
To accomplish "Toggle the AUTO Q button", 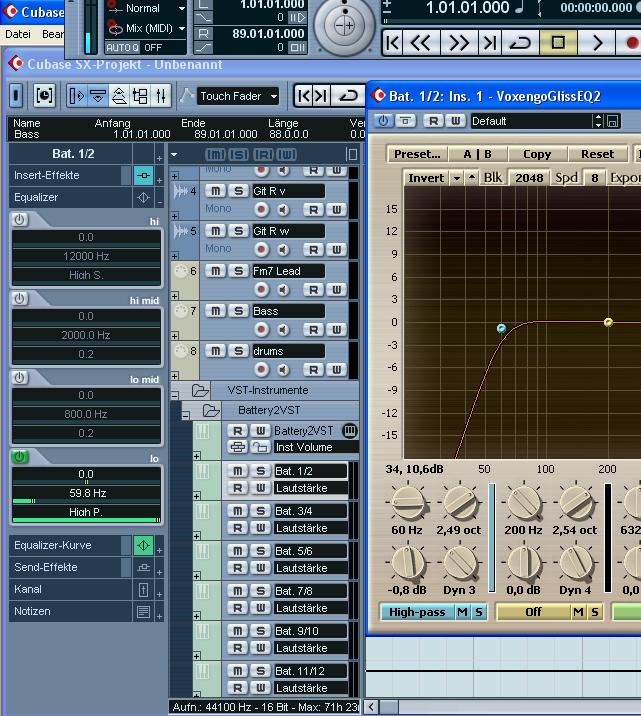I will pyautogui.click(x=122, y=47).
